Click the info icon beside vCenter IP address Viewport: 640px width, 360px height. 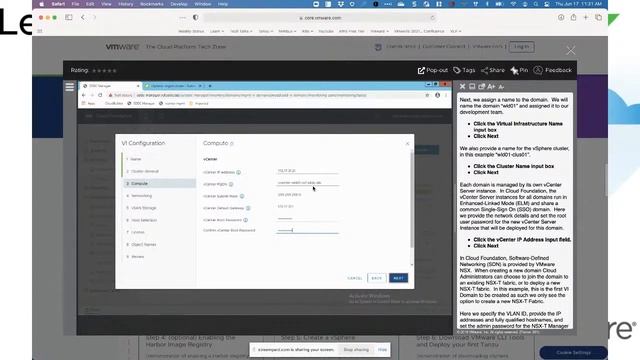239,172
